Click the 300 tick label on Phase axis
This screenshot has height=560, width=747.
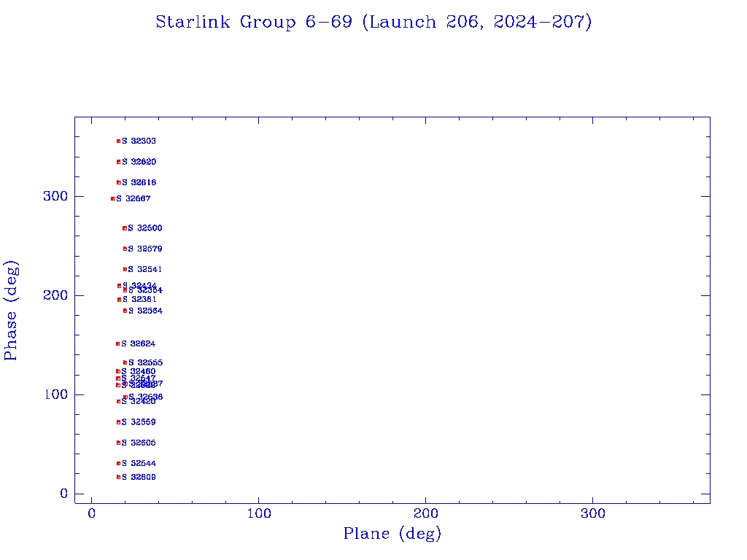[x=55, y=196]
